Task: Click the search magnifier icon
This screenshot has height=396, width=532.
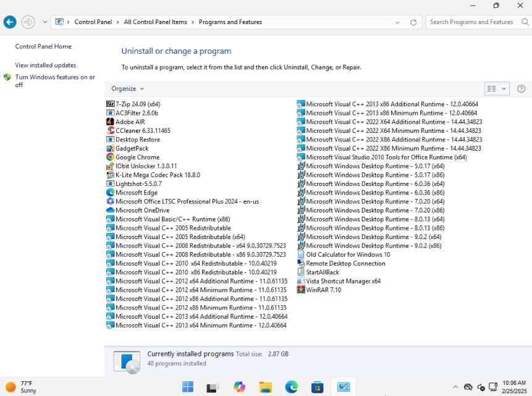Action: click(525, 22)
